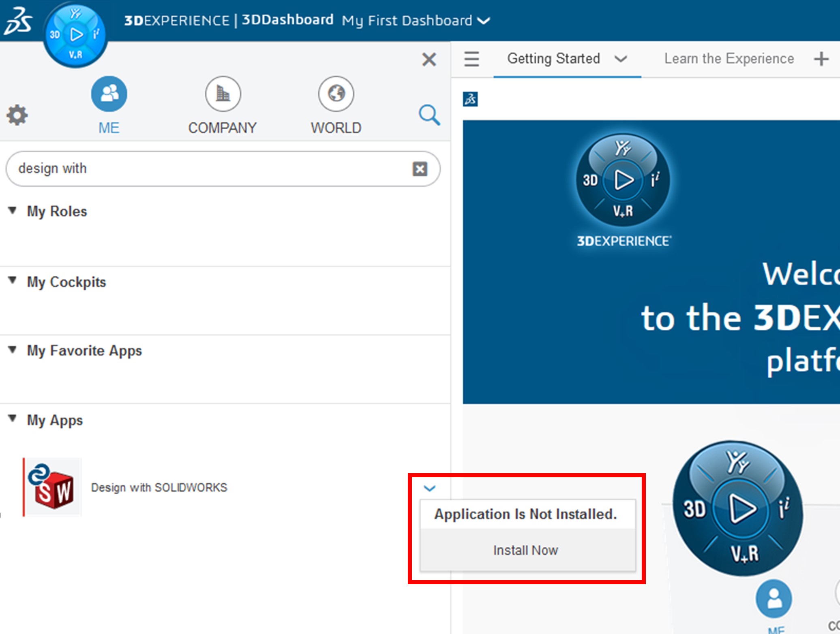Screen dimensions: 840x634
Task: Collapse the My Favorite Apps section
Action: coord(13,350)
